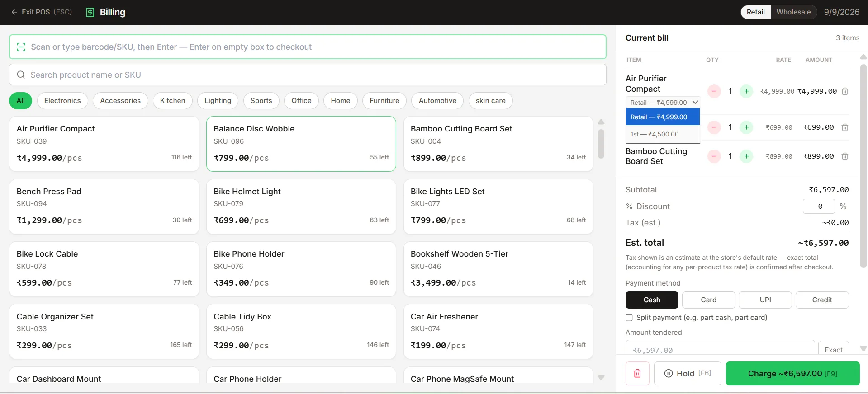Filter products by All category
This screenshot has height=394, width=868.
(x=20, y=101)
